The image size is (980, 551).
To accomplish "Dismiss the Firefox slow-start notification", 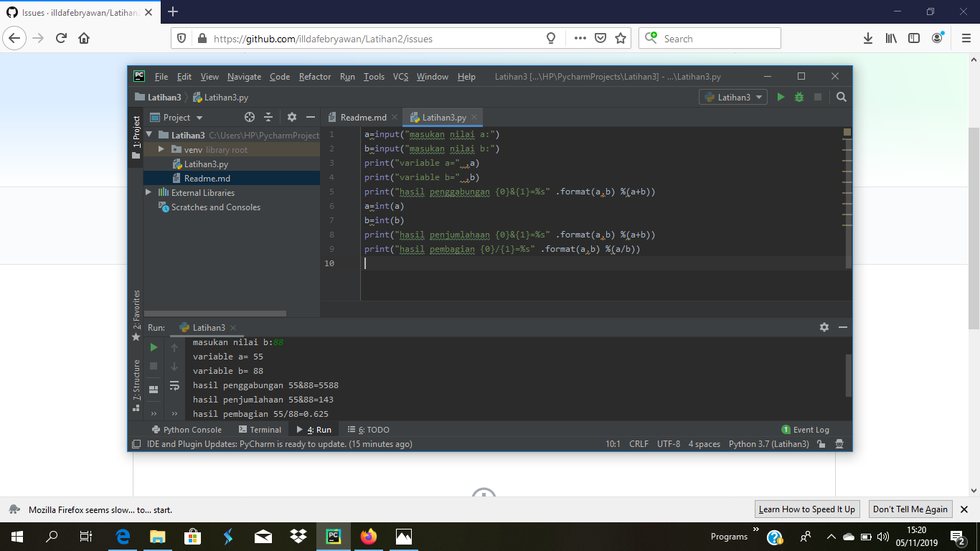I will [964, 509].
